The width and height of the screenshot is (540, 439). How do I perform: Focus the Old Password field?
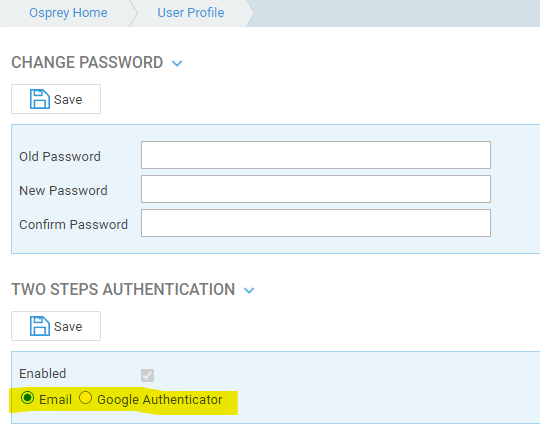(x=316, y=155)
